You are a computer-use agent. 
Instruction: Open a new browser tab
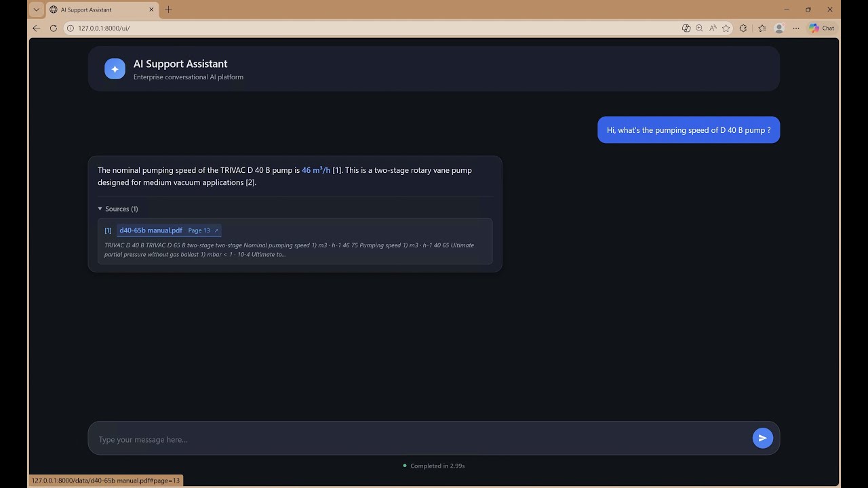coord(168,9)
